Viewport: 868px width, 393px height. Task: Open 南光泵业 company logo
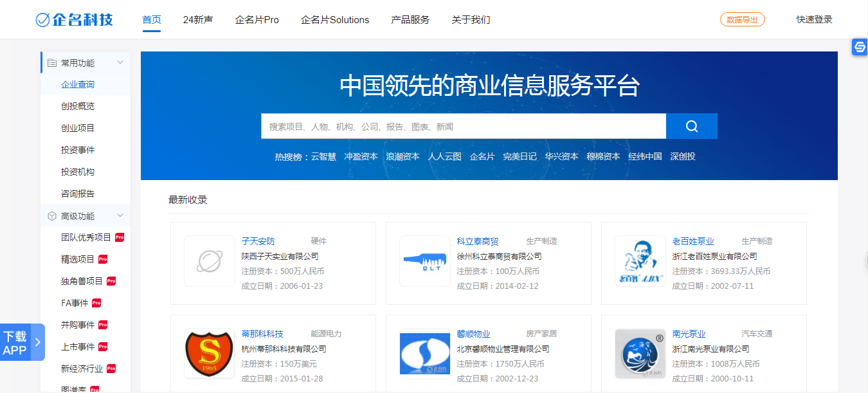click(640, 354)
